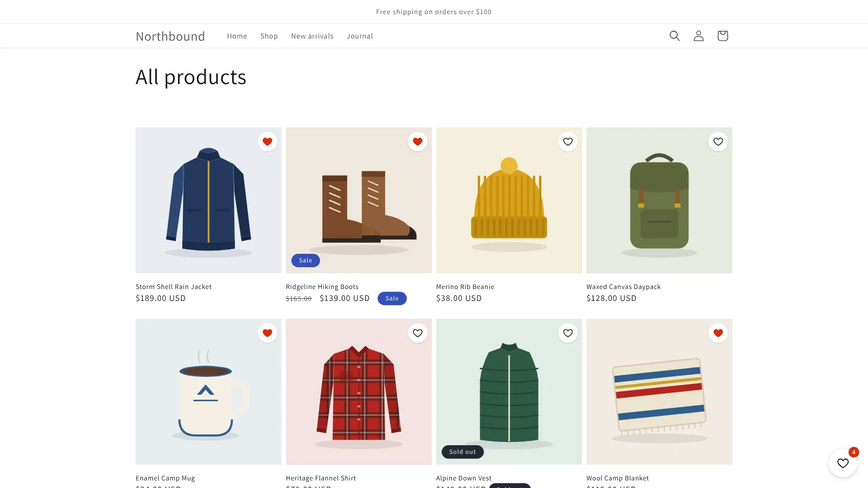The height and width of the screenshot is (488, 868).
Task: Click the $139.00 USD sale price
Action: tap(344, 298)
